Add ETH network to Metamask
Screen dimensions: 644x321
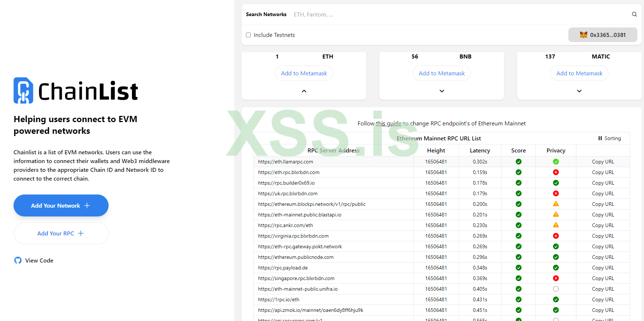click(x=304, y=73)
